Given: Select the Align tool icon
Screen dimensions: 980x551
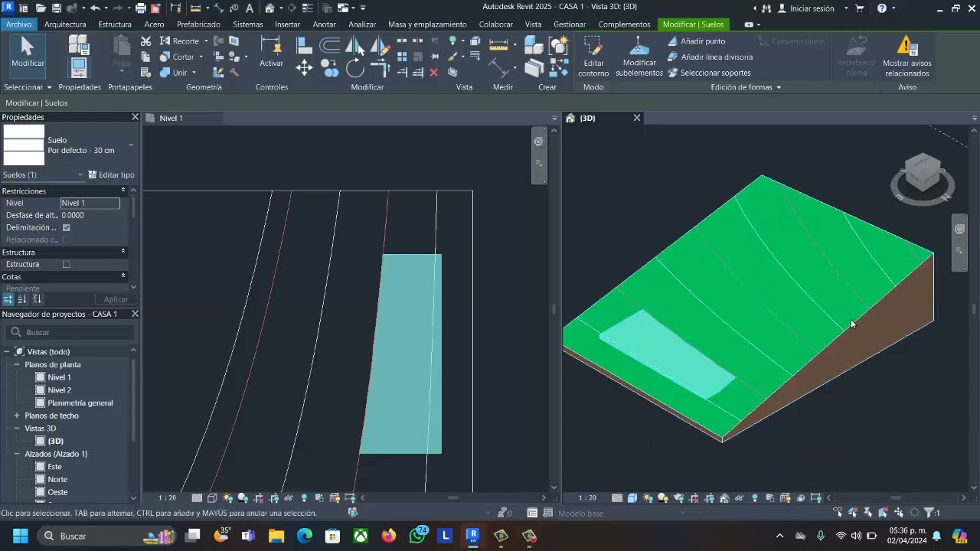Looking at the screenshot, I should tap(304, 45).
